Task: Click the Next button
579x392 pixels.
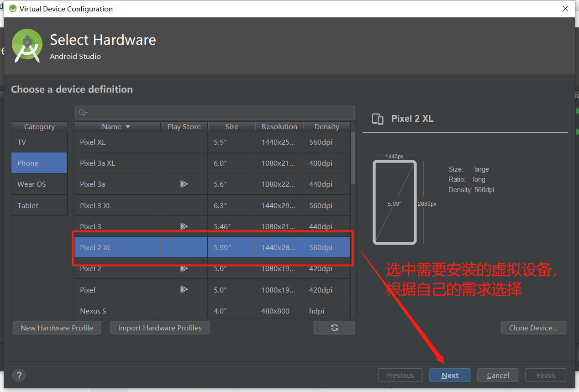Action: click(450, 375)
